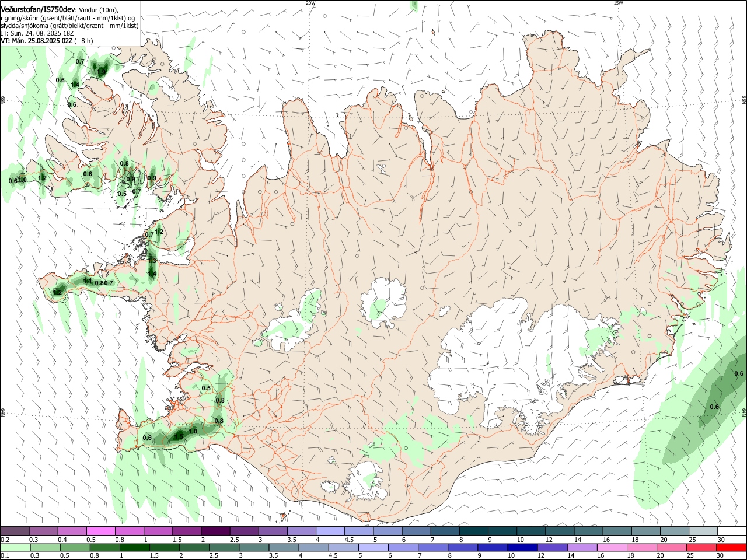
Task: Pick the darkest purple 2–2.5 snow swatch
Action: [215, 531]
